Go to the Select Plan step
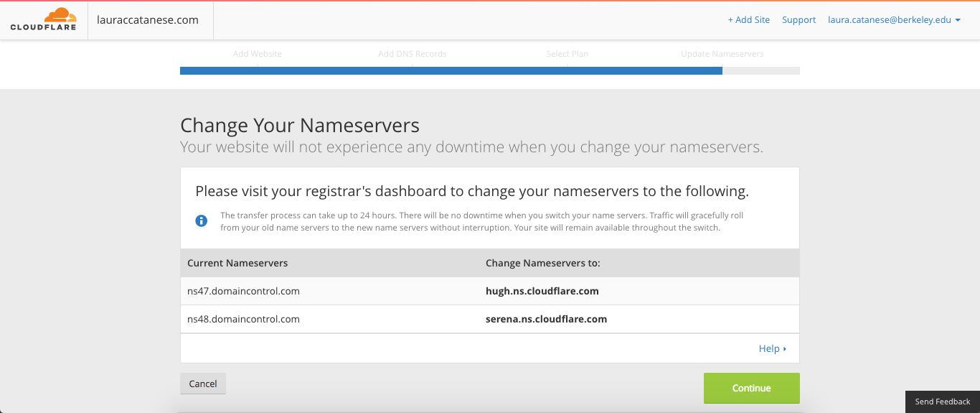Viewport: 980px width, 413px height. [x=567, y=54]
